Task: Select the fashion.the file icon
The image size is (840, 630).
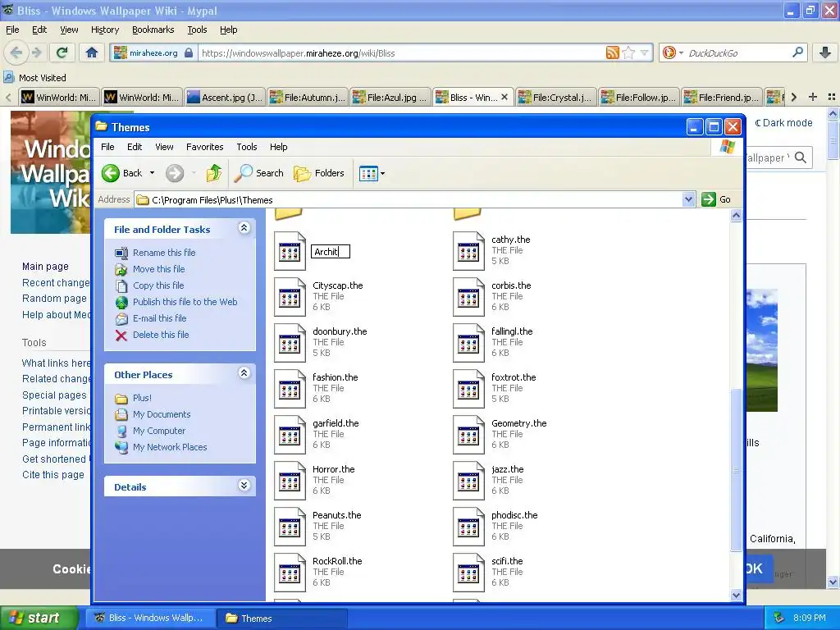Action: 290,390
